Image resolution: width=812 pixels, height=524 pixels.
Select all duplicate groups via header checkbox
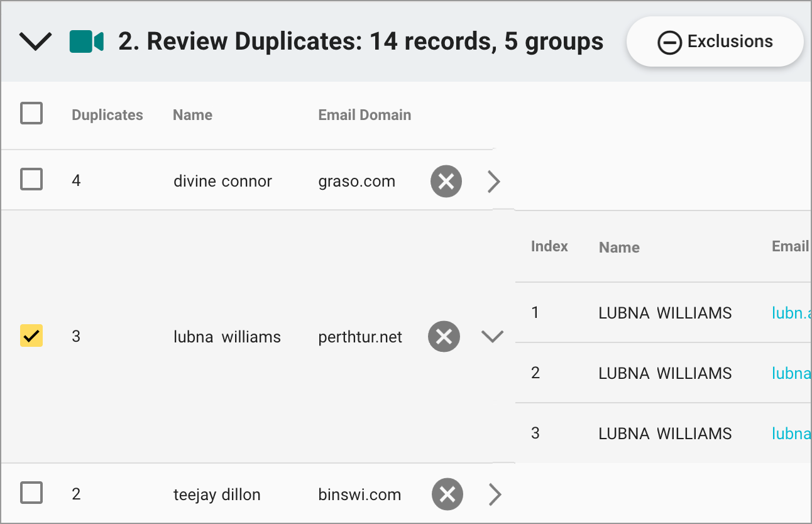31,113
